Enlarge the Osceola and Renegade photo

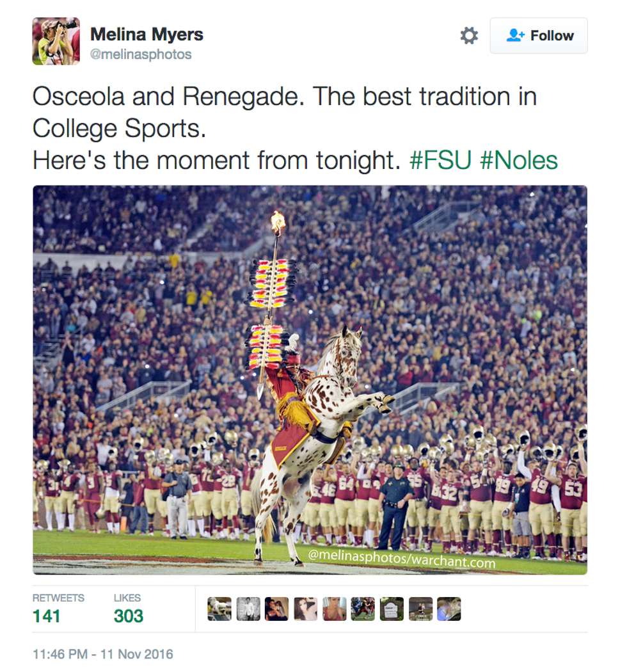(310, 380)
